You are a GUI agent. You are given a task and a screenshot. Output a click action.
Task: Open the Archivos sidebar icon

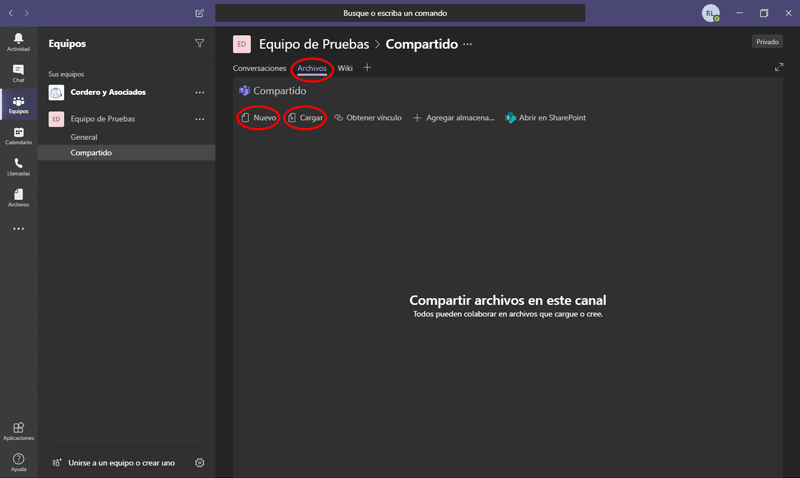tap(18, 198)
